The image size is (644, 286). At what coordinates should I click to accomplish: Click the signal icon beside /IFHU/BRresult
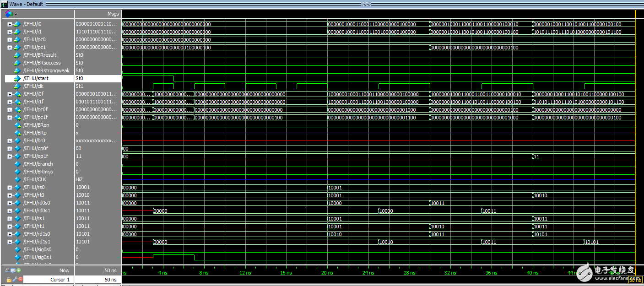click(17, 55)
